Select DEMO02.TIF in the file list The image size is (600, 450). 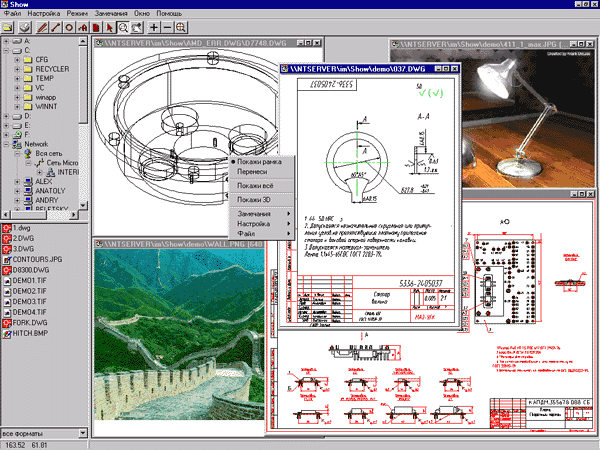(x=29, y=291)
